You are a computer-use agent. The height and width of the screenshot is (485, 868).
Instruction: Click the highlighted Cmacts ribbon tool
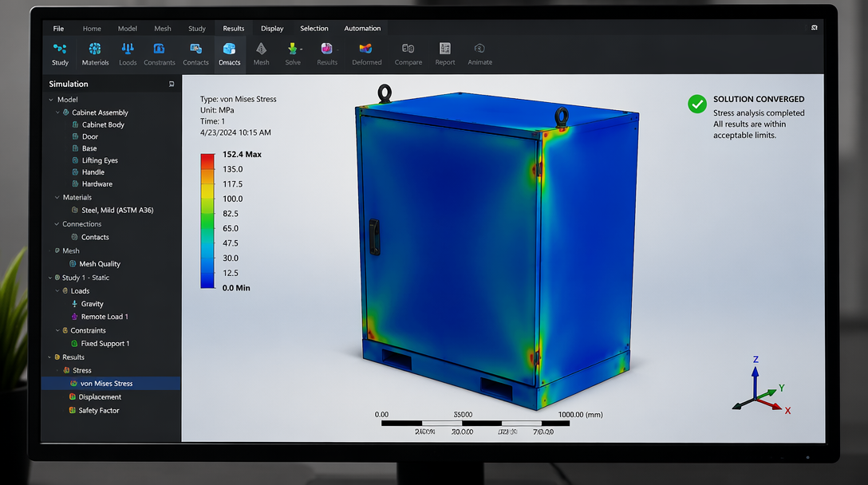[x=229, y=54]
